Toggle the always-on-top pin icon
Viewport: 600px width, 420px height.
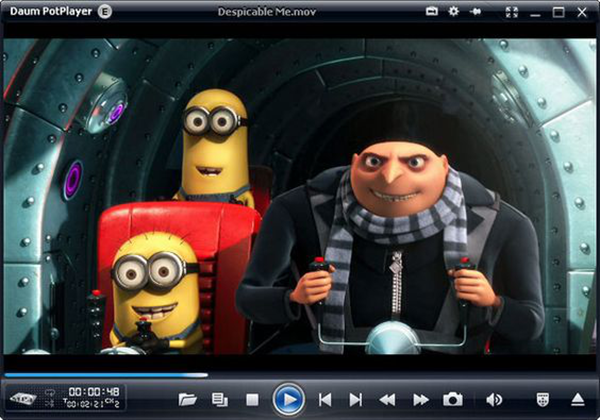[x=475, y=12]
